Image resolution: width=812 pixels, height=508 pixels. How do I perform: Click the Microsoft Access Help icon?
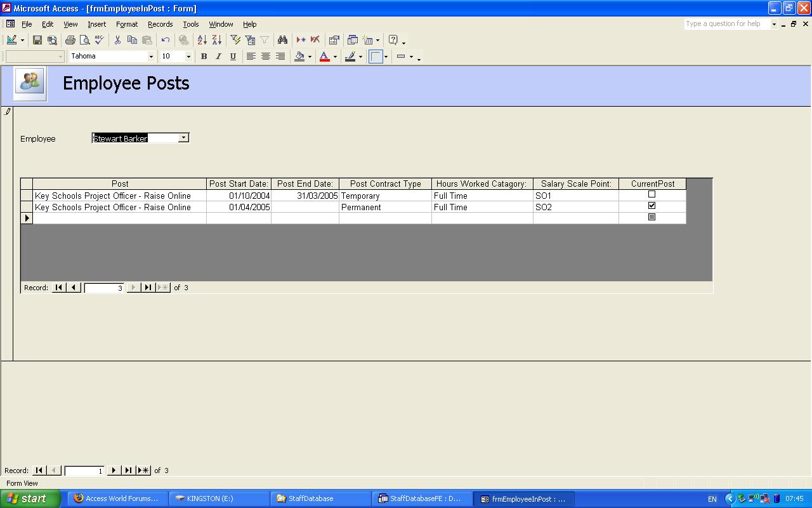393,40
